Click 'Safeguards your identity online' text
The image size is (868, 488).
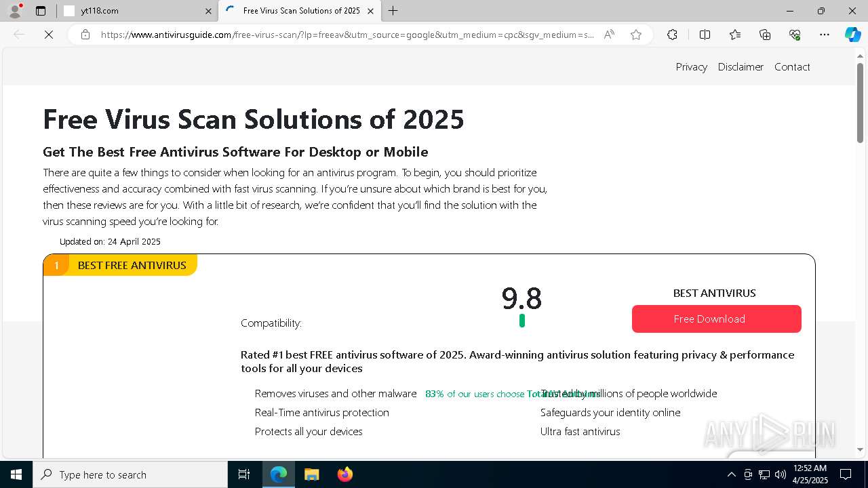(610, 412)
